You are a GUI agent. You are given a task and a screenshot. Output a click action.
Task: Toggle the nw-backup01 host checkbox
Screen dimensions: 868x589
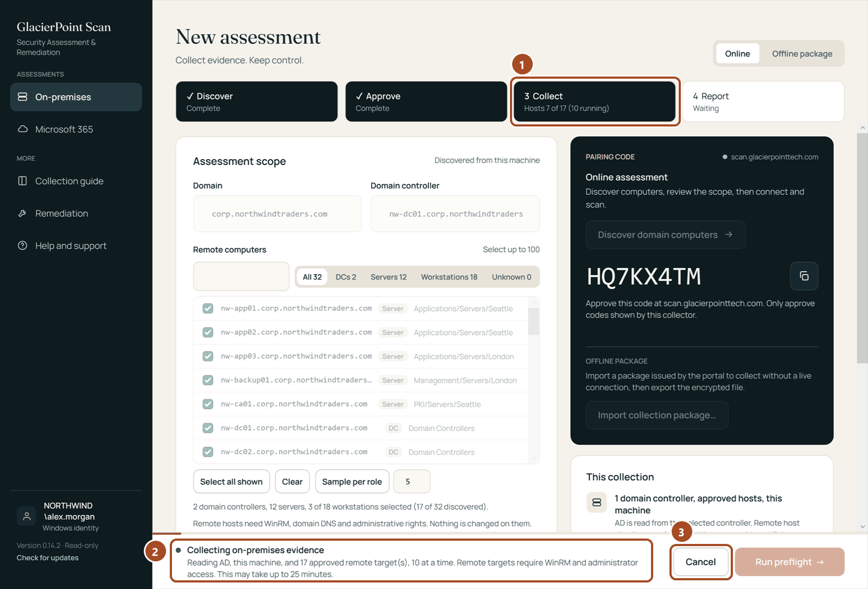208,380
